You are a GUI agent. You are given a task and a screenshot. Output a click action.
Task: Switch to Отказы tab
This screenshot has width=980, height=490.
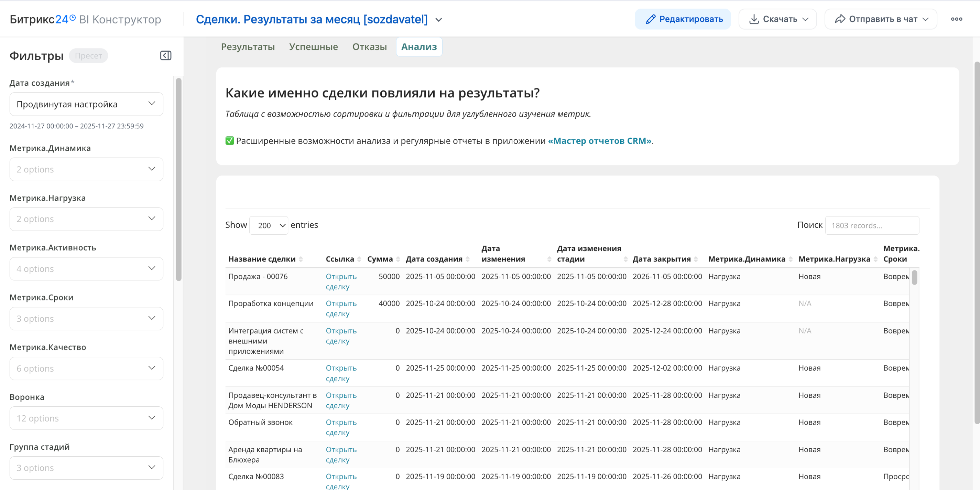(369, 47)
